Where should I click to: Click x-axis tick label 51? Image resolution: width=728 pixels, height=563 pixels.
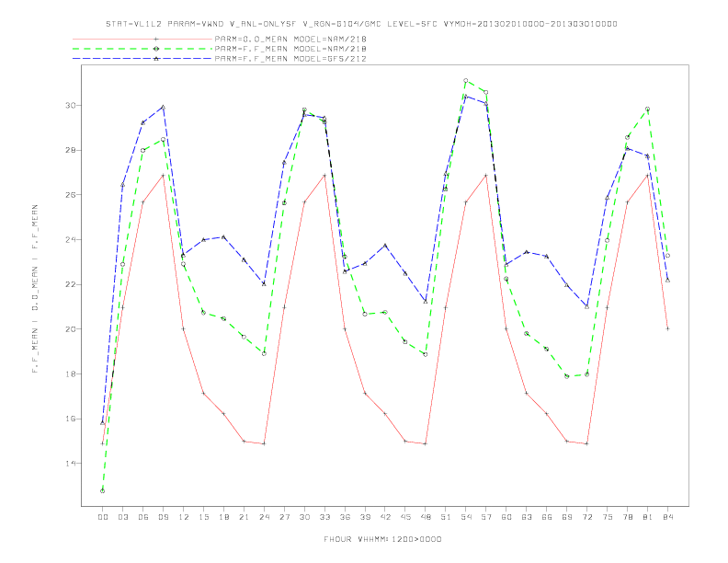coord(446,517)
